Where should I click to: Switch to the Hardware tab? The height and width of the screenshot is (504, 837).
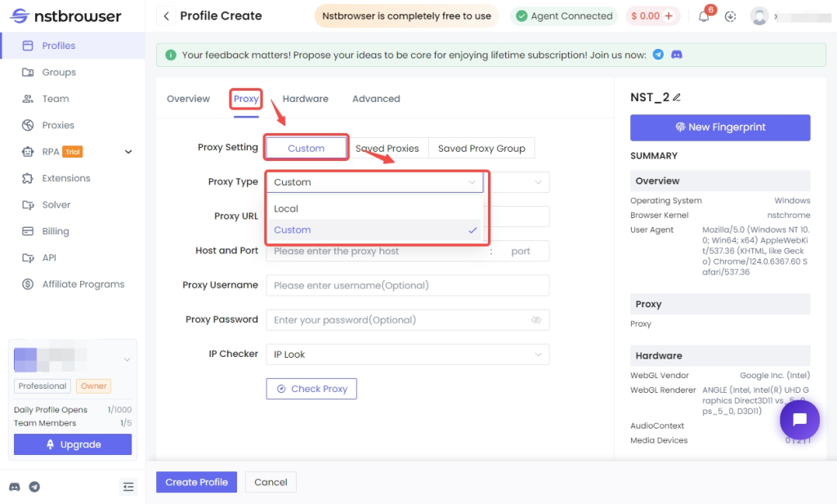306,99
